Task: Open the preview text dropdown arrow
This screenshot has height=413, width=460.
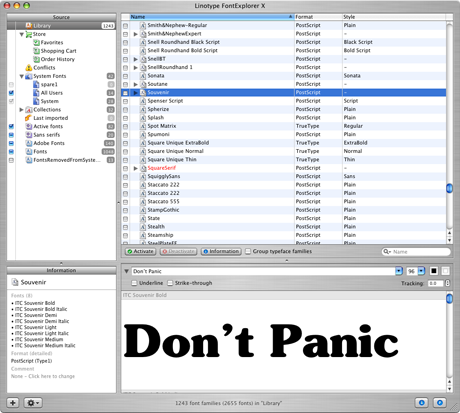Action: [x=399, y=271]
